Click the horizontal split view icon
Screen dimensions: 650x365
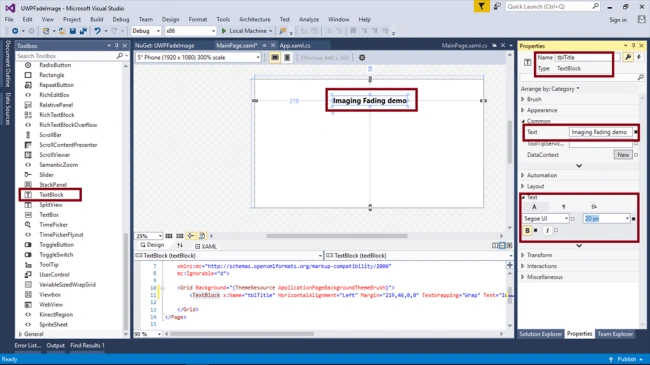pyautogui.click(x=502, y=246)
